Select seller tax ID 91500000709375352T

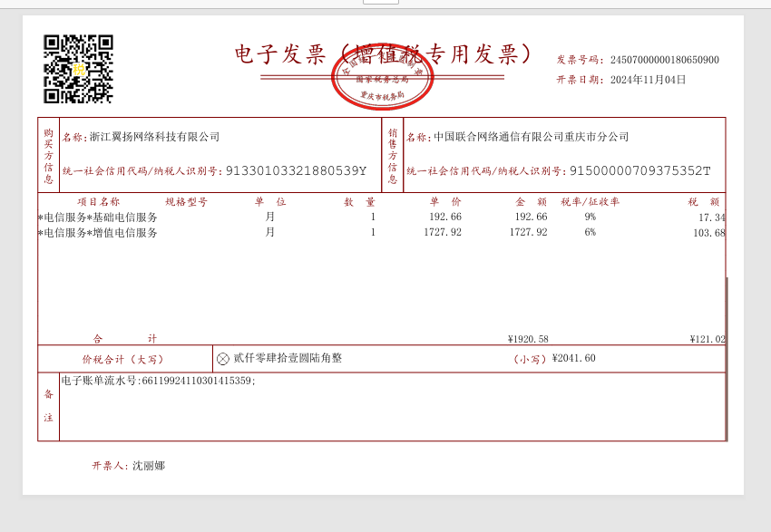click(639, 170)
